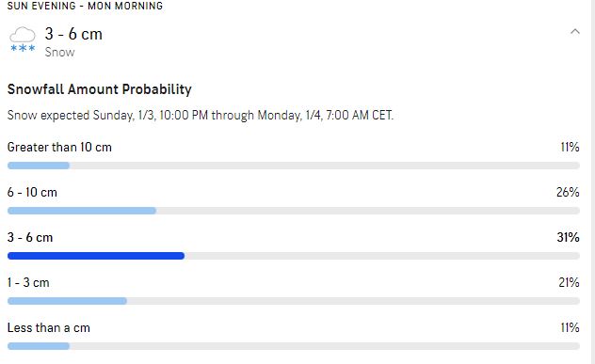This screenshot has height=364, width=595.
Task: Click the snow expected time description
Action: click(x=201, y=115)
